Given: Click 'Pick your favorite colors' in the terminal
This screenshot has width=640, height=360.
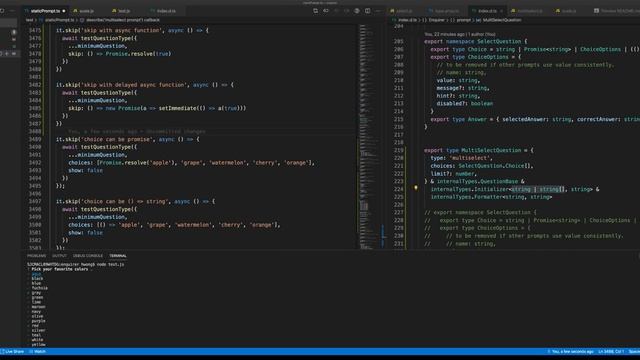Looking at the screenshot, I should click(60, 269).
